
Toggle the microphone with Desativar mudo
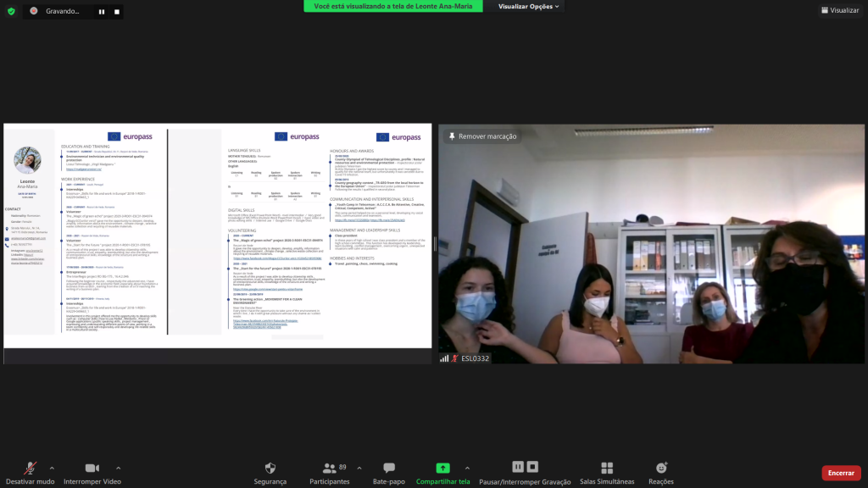[x=30, y=473]
